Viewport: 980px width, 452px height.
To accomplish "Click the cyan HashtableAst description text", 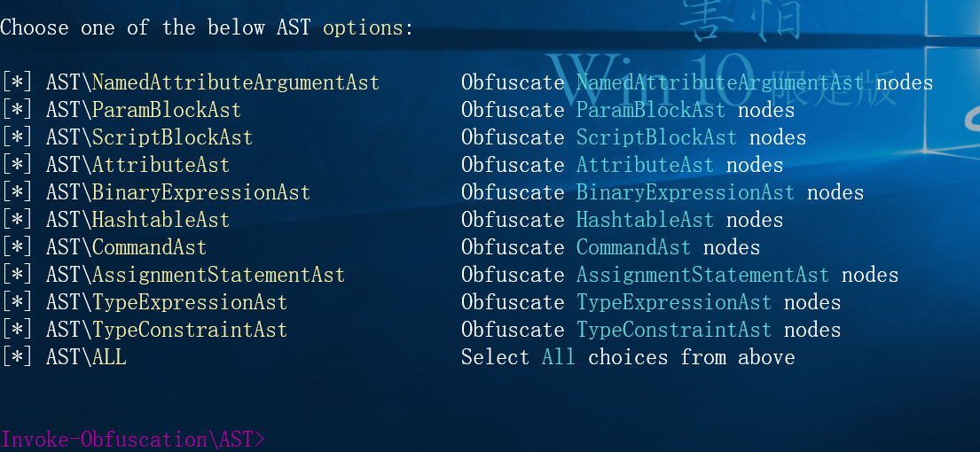I will (x=645, y=220).
